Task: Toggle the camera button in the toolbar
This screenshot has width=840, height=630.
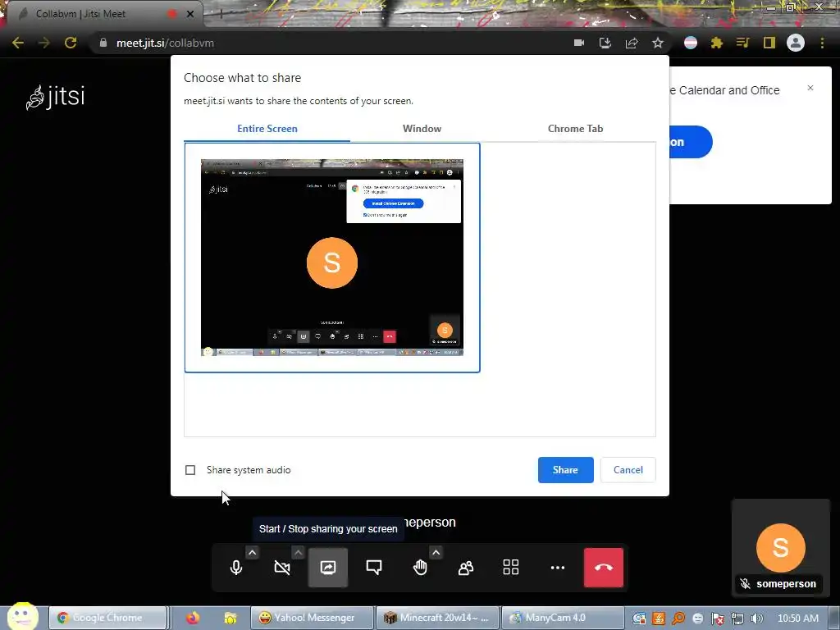Action: (282, 568)
